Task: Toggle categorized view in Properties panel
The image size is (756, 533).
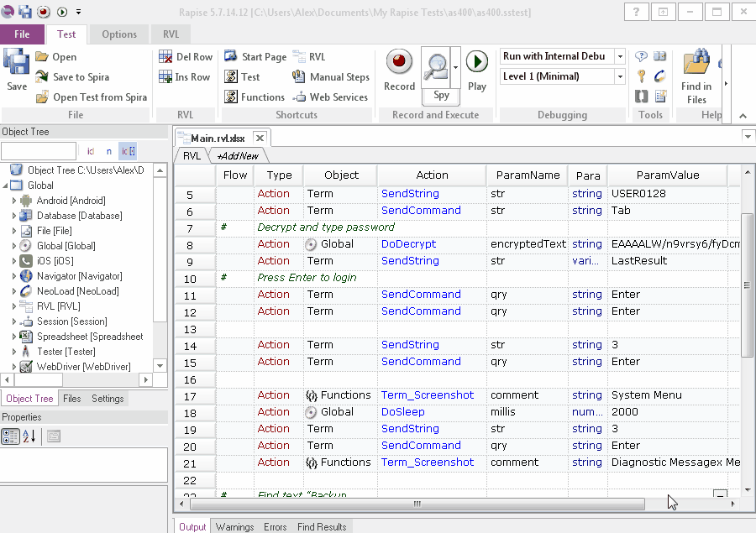Action: point(11,436)
